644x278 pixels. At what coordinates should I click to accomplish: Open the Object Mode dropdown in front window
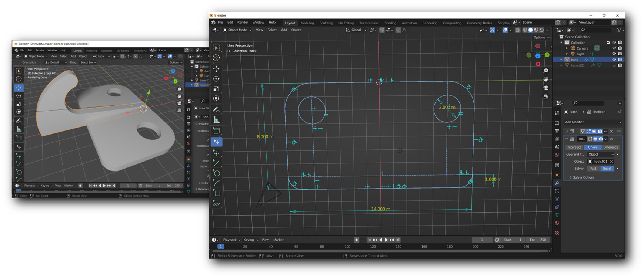[237, 30]
